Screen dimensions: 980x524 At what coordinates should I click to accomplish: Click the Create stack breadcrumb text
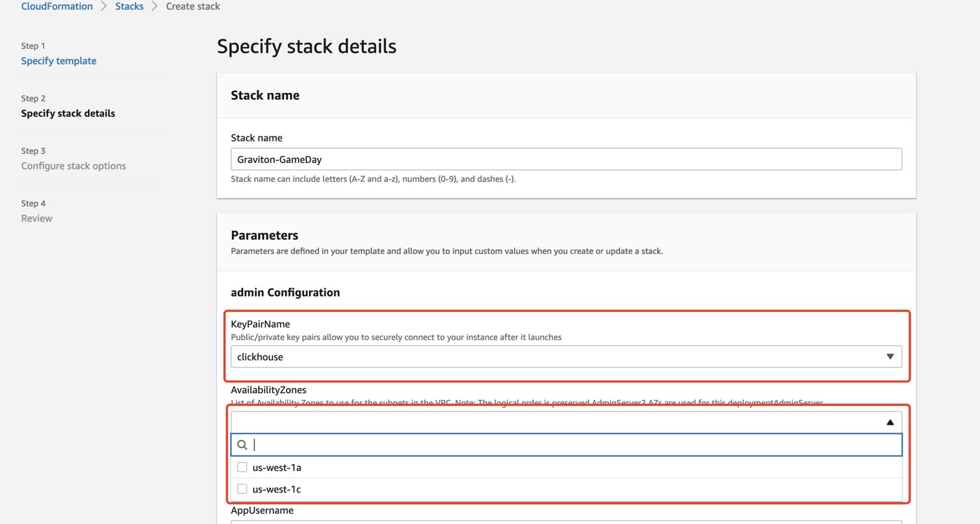pyautogui.click(x=193, y=6)
